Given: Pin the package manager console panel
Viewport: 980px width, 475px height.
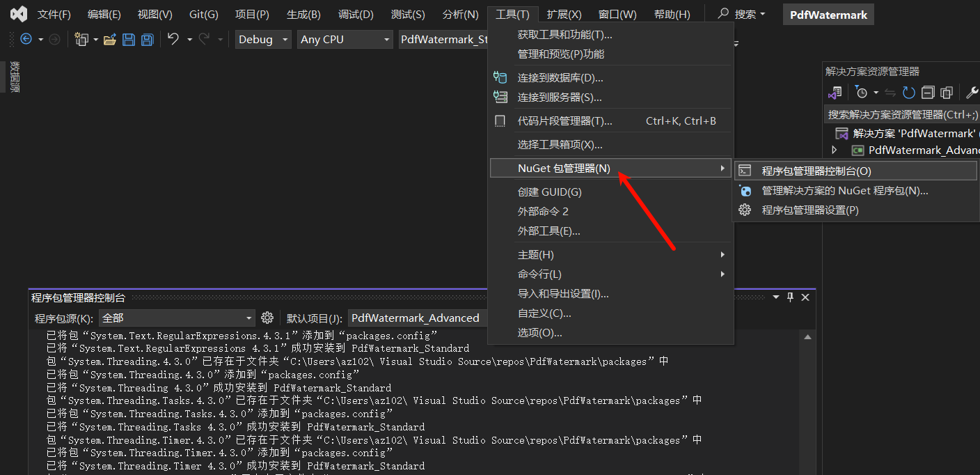Looking at the screenshot, I should (x=790, y=297).
